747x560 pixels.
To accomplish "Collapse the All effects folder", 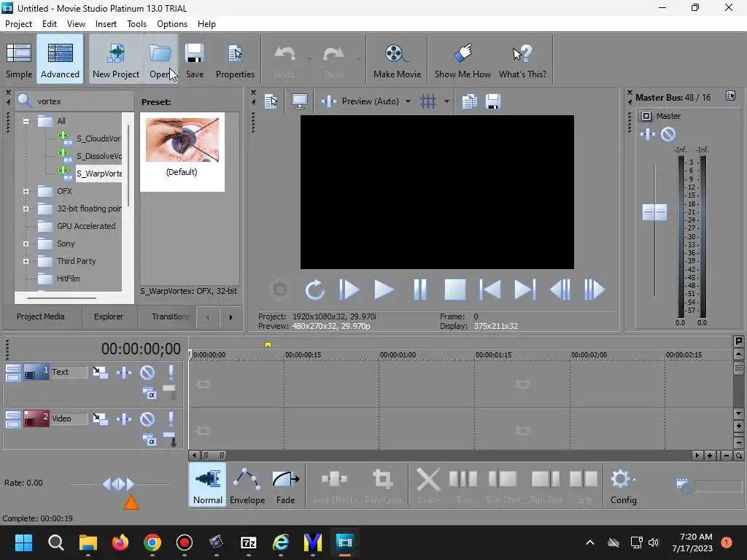I will click(x=26, y=121).
